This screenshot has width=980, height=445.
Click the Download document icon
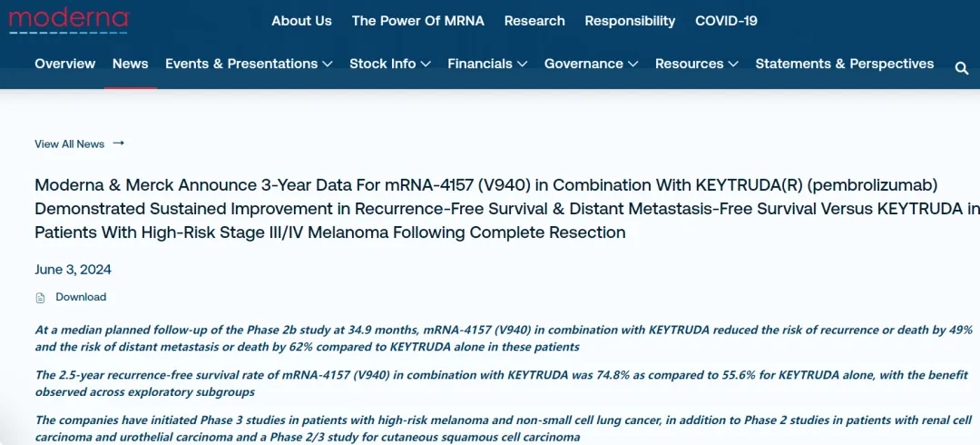(40, 298)
